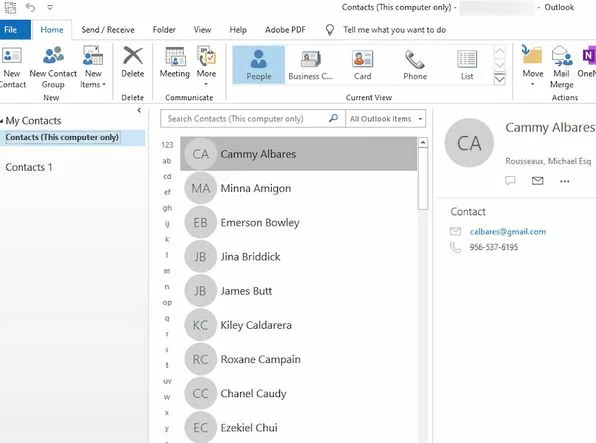596x443 pixels.
Task: Click the search magnifier icon
Action: click(x=333, y=118)
